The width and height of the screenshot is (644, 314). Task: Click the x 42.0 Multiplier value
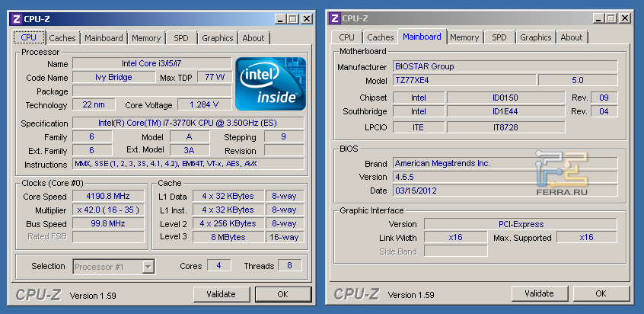108,210
